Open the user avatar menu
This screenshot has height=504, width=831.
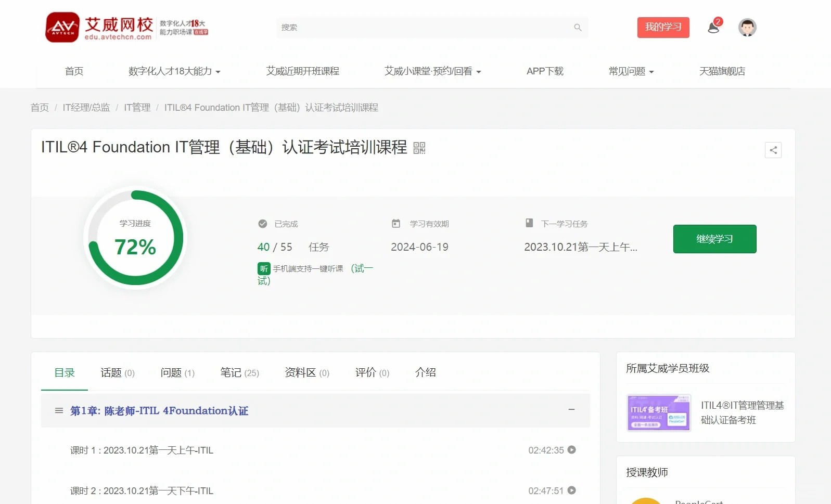[x=747, y=27]
